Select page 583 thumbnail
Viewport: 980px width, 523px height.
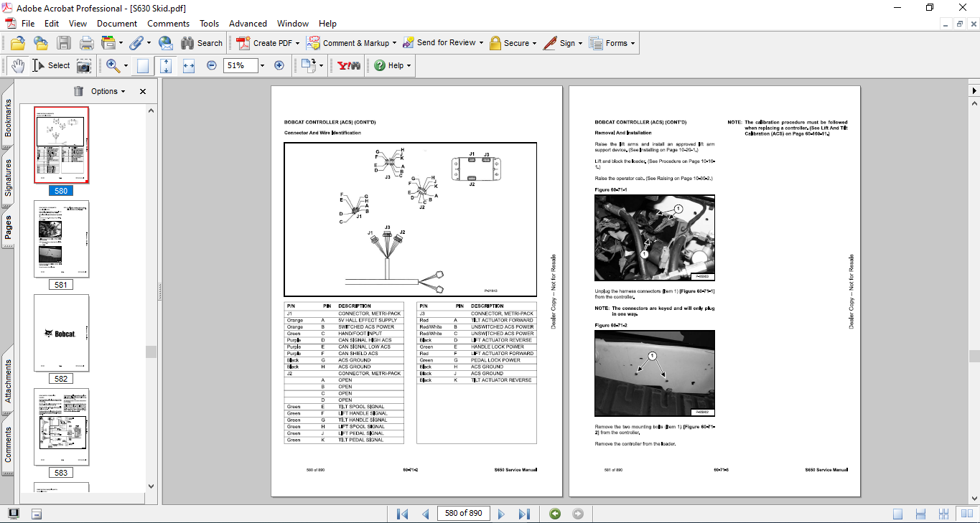tap(62, 427)
